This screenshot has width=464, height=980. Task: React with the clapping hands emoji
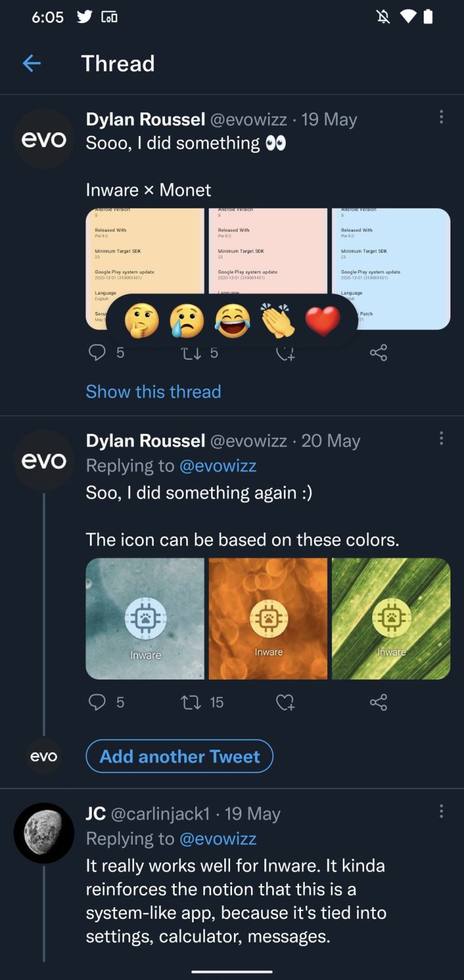click(x=277, y=321)
